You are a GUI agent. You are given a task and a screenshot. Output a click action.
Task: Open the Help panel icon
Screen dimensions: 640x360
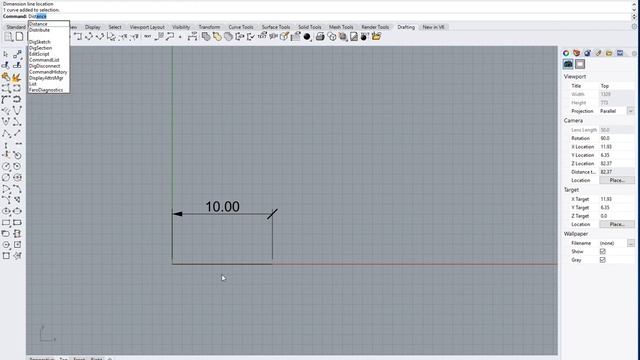[620, 53]
